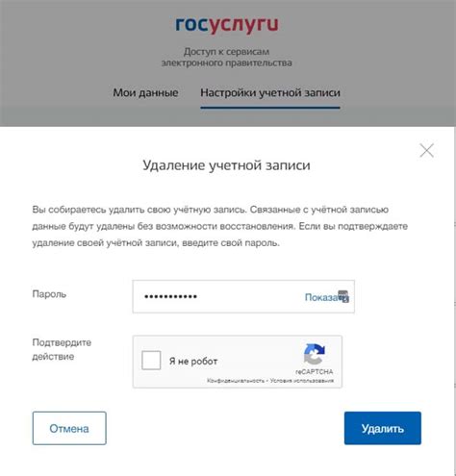
Task: Click the "Подтвердите действие" label
Action: pos(62,349)
